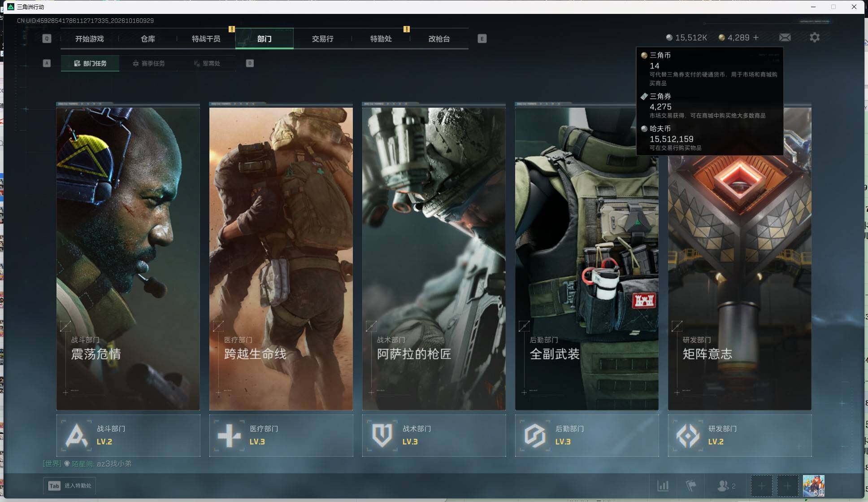Click the player avatar thumbnail
The width and height of the screenshot is (868, 502).
814,486
